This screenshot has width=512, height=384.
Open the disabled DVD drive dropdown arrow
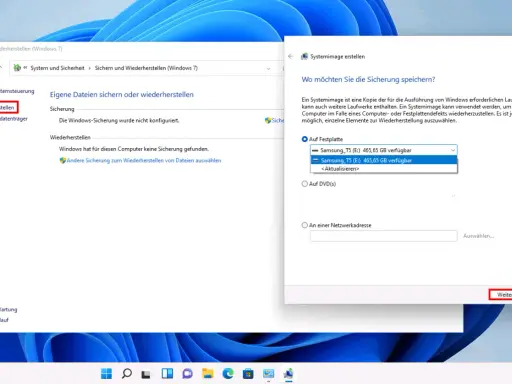tap(453, 196)
